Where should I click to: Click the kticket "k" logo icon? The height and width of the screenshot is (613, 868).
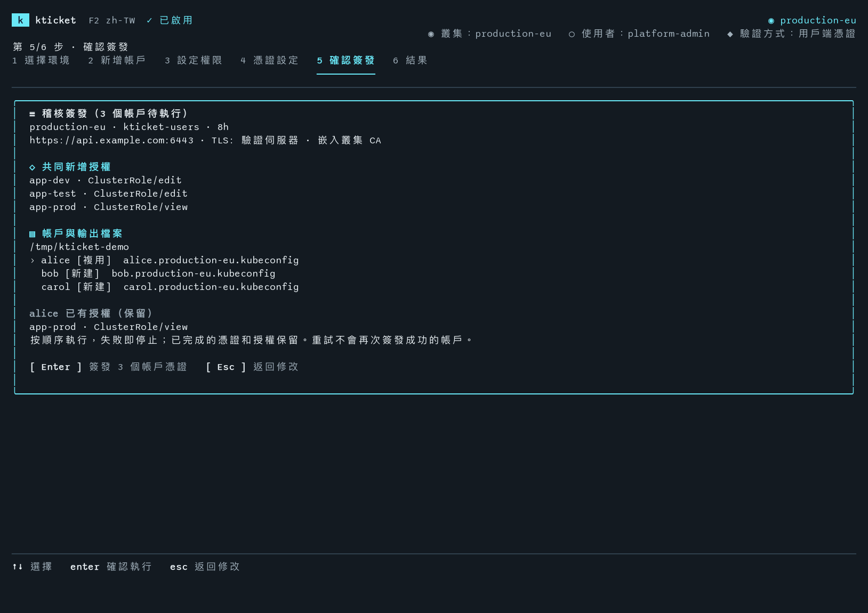20,20
